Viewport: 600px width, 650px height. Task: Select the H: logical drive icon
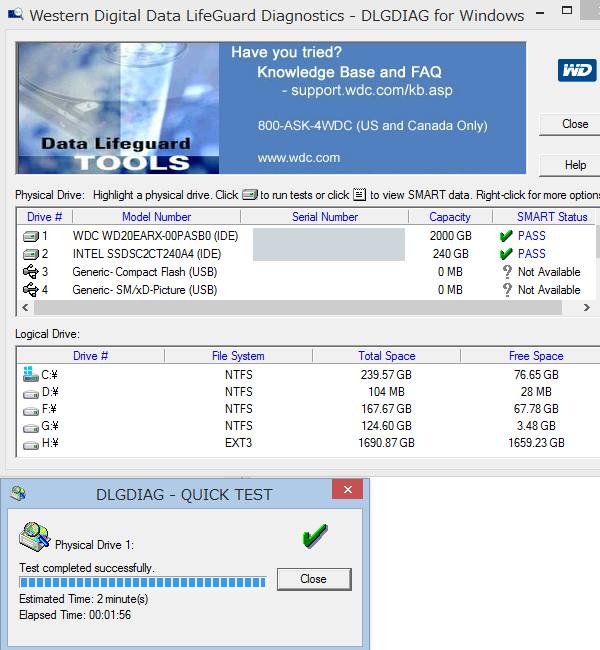click(x=30, y=443)
